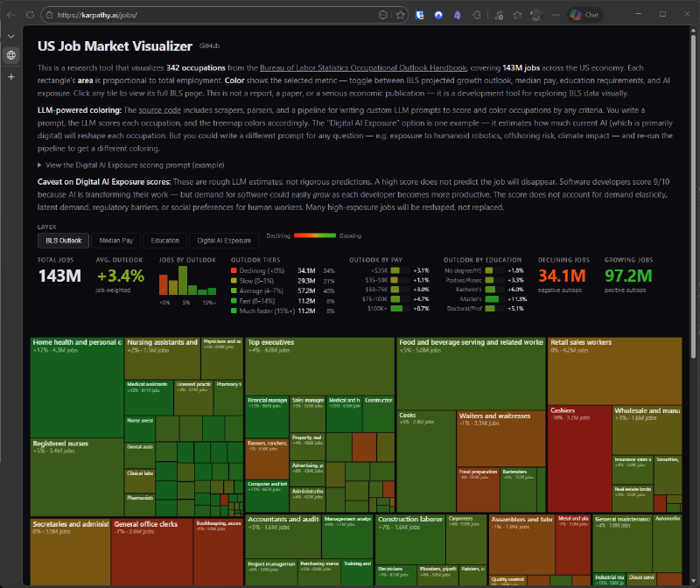700x588 pixels.
Task: Expand the sidebar chevron at top left
Action: tap(11, 35)
